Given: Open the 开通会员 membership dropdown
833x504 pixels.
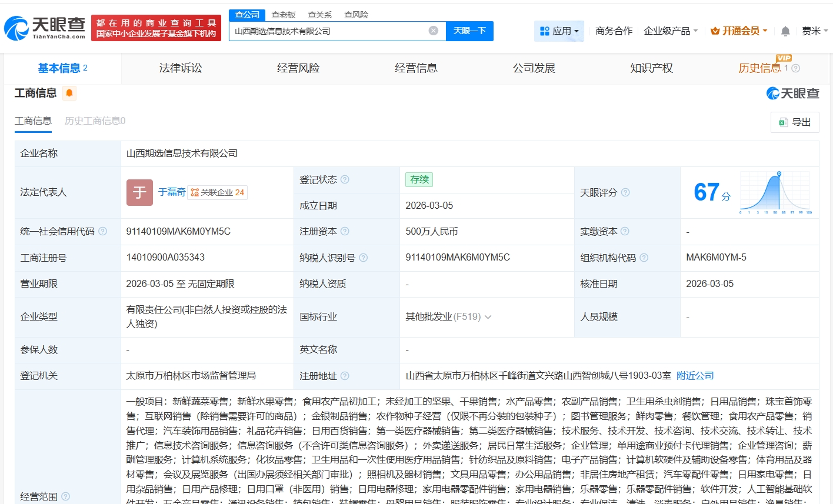Looking at the screenshot, I should [739, 31].
